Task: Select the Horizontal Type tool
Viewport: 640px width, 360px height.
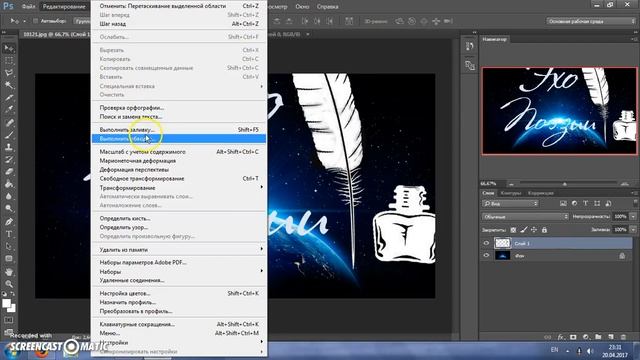Action: 9,234
